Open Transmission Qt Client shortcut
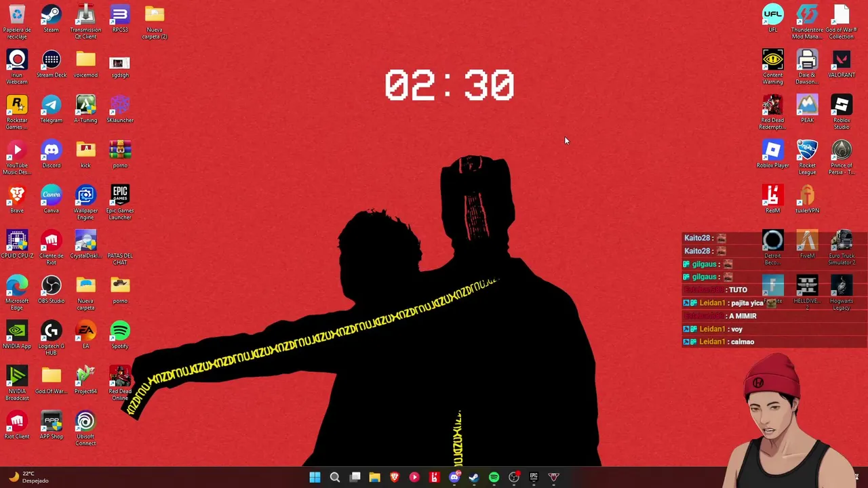 (85, 22)
